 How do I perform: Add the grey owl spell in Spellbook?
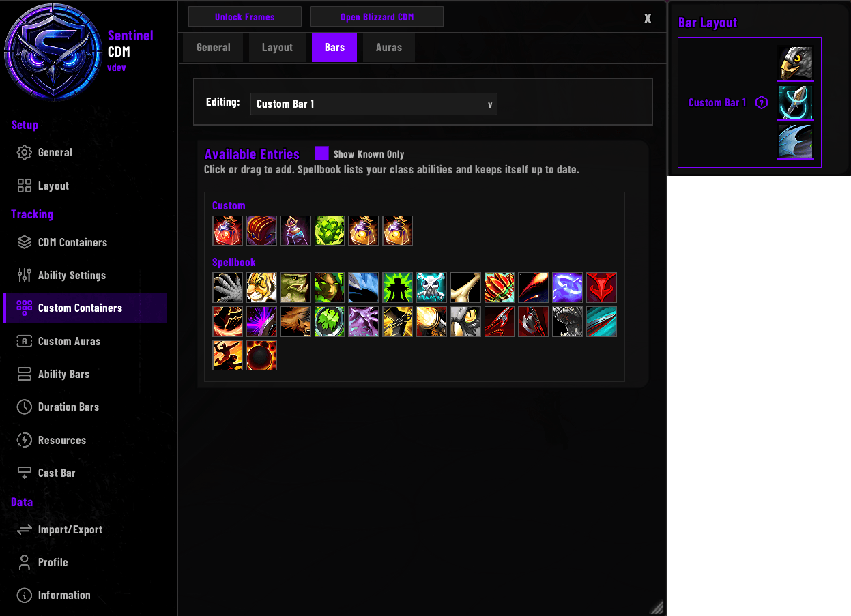point(466,321)
